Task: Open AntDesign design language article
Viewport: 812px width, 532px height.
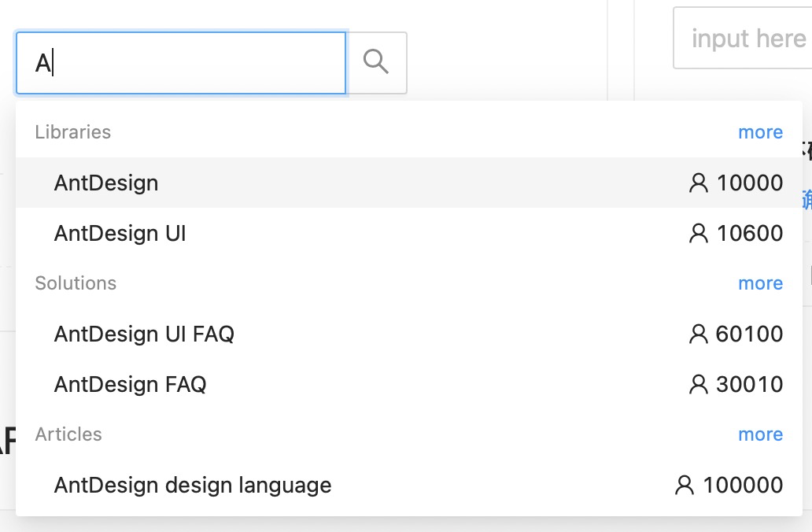Action: (193, 486)
